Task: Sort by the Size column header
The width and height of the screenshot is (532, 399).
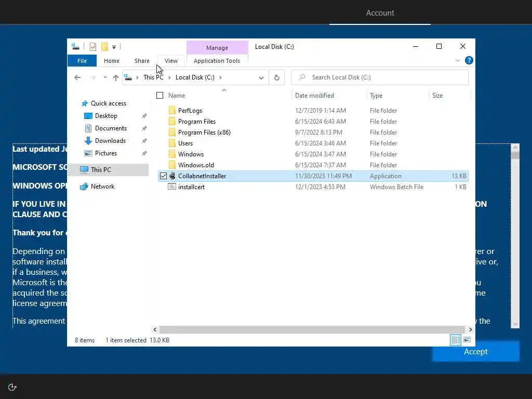Action: tap(437, 96)
